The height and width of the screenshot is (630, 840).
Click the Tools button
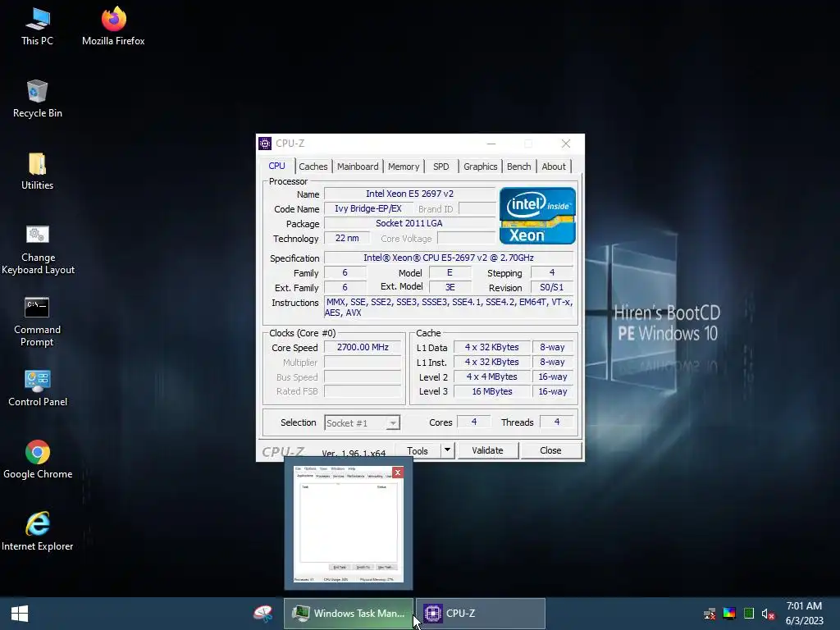coord(418,450)
